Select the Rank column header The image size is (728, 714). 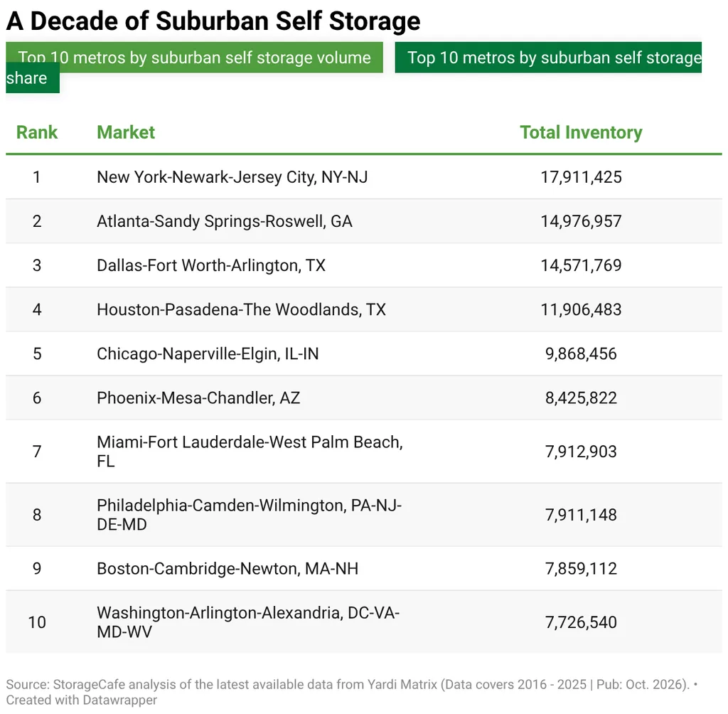[37, 132]
